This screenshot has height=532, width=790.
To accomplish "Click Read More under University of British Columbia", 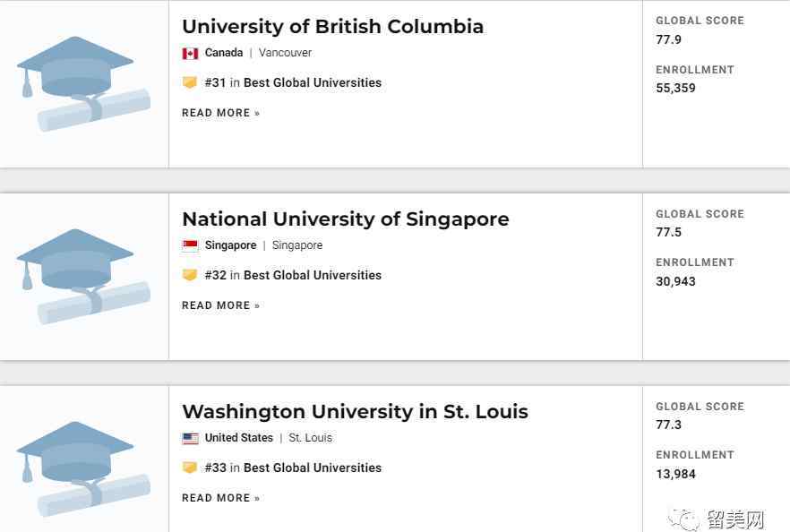I will 220,113.
